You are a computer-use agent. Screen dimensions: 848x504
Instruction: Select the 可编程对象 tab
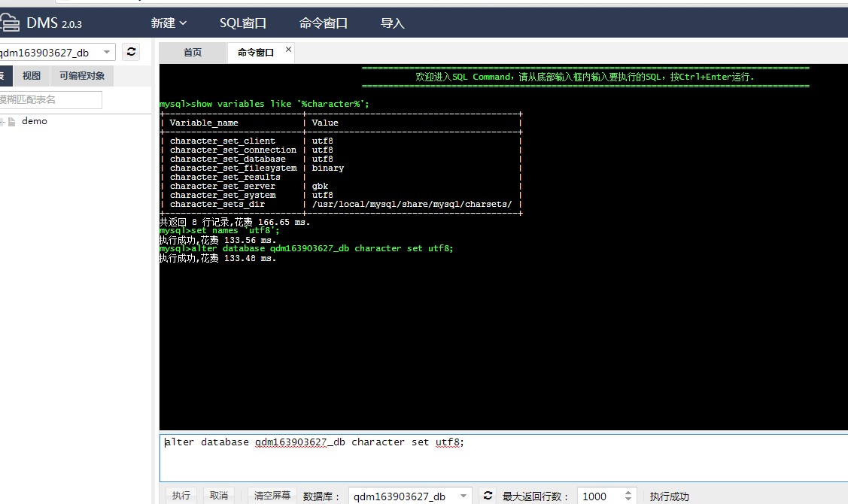pyautogui.click(x=82, y=76)
